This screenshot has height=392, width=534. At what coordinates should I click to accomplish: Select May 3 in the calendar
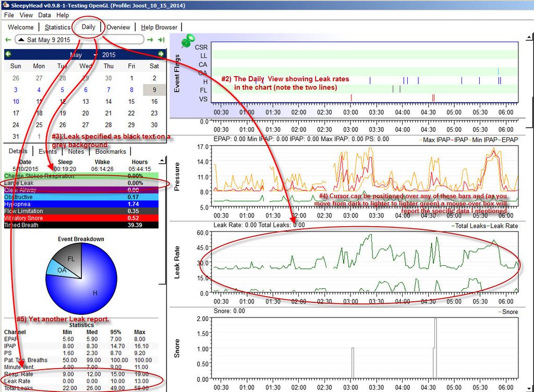tap(16, 90)
